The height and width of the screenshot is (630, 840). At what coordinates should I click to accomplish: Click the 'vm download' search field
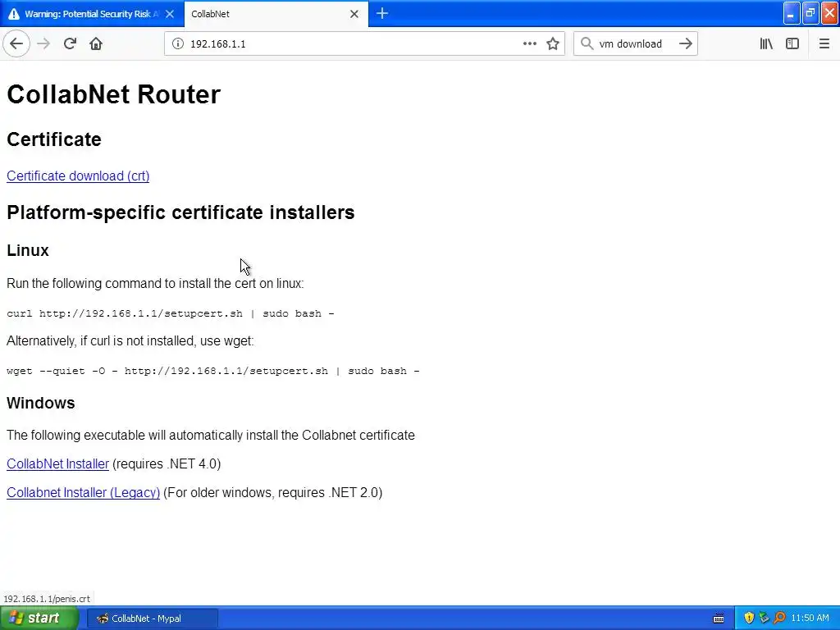tap(635, 44)
